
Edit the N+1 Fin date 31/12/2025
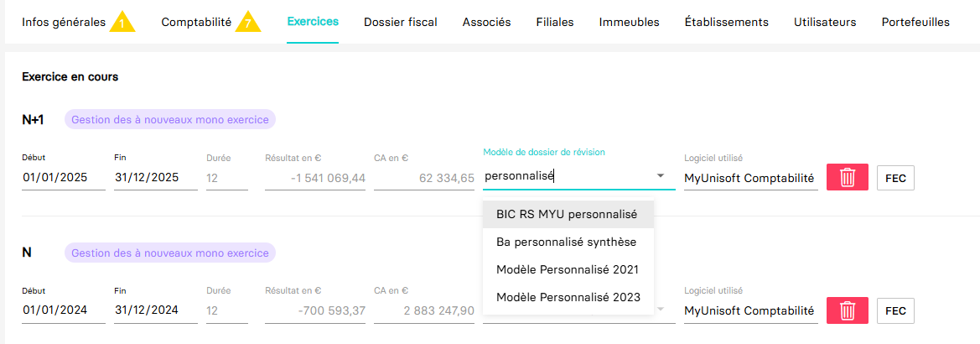(x=155, y=177)
